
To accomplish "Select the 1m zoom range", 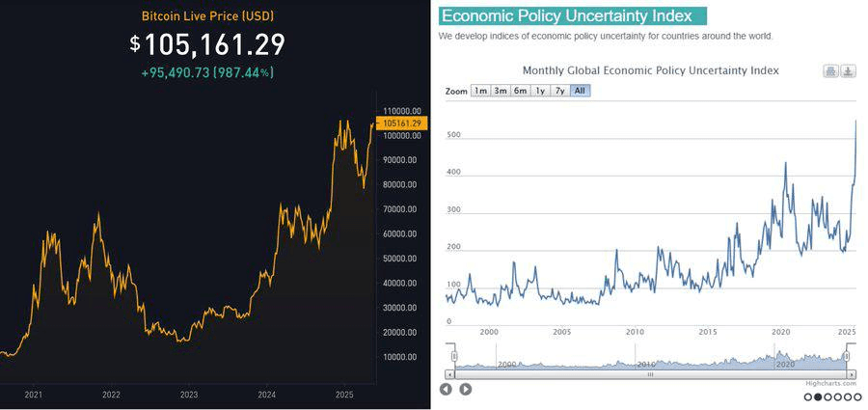I will (x=480, y=91).
